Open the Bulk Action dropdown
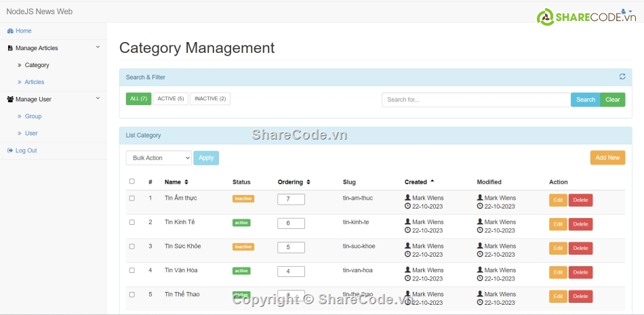Viewport: 644px width, 315px height. 159,158
